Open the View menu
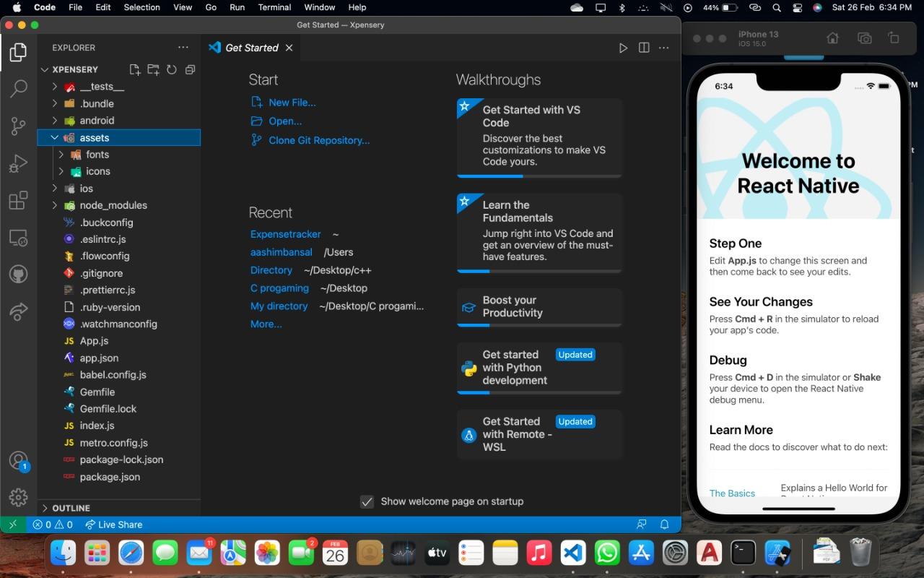The image size is (924, 578). click(183, 7)
